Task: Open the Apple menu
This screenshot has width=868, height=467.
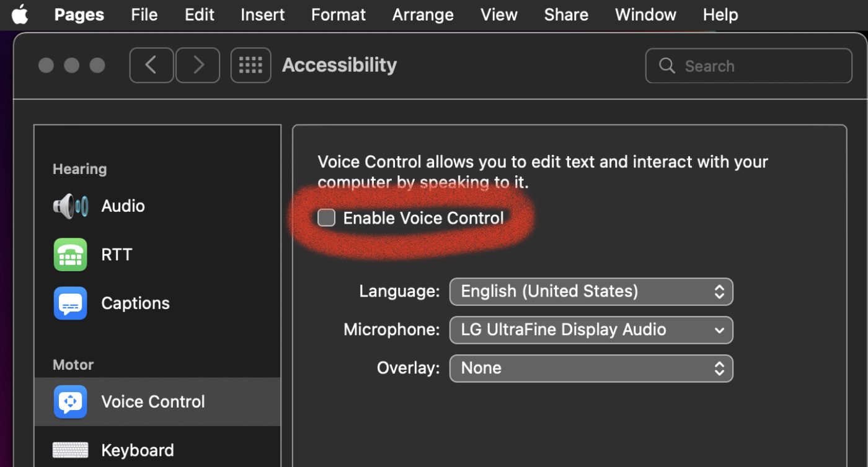Action: pos(20,14)
